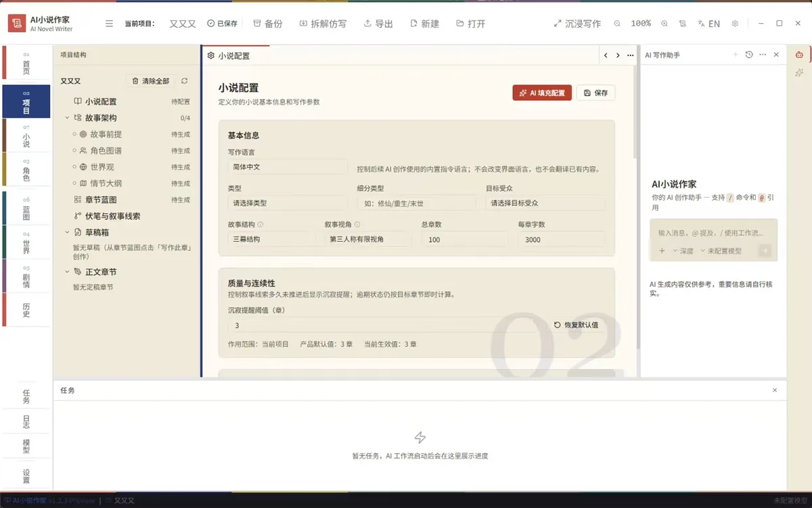Open 历史 tab in left sidebar

(26, 310)
